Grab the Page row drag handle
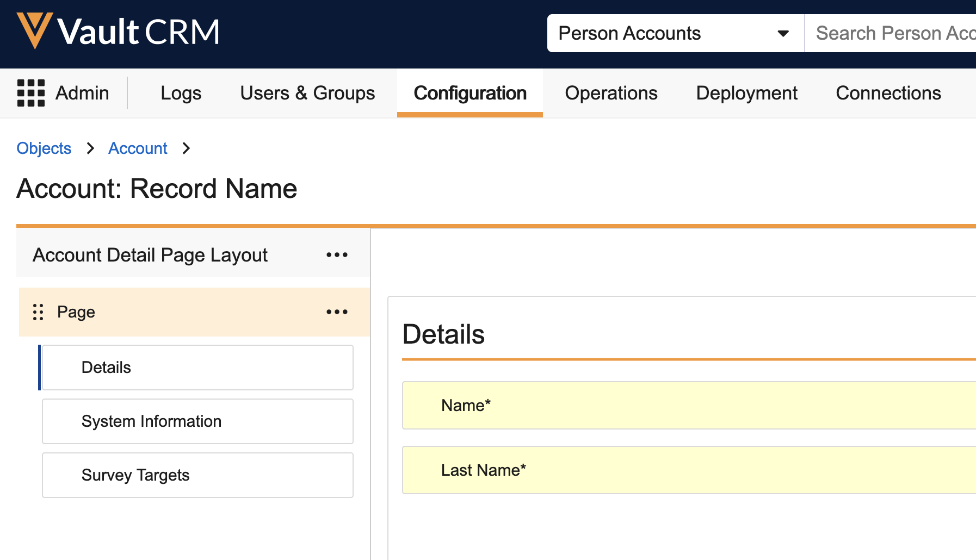Viewport: 976px width, 560px height. click(x=38, y=312)
